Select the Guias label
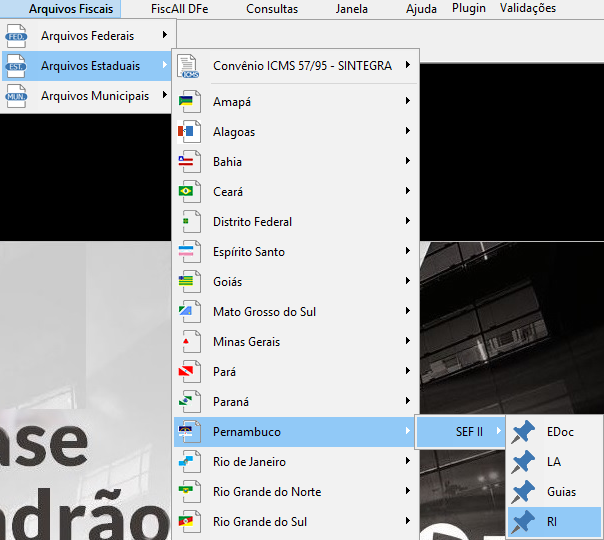Viewport: 604px width, 540px height. pos(561,492)
